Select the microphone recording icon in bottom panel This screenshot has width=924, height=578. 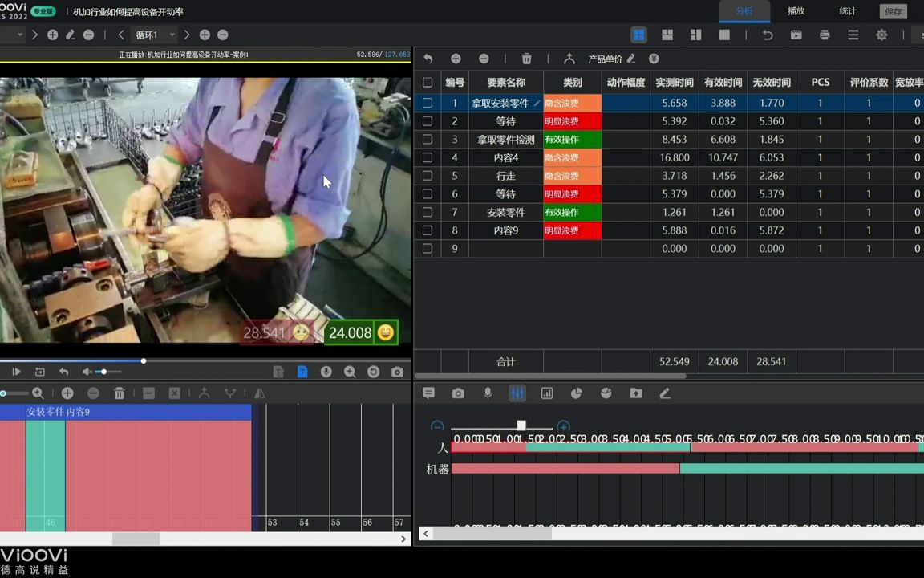click(x=488, y=393)
